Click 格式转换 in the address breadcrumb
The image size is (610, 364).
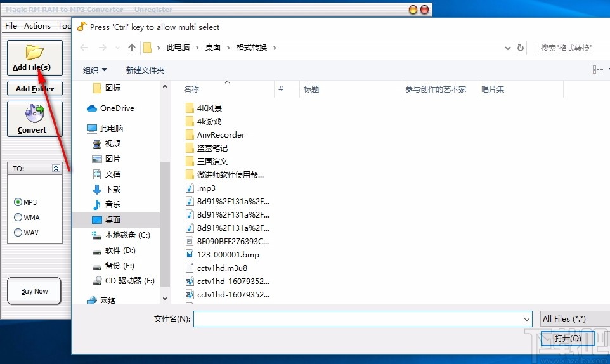pos(251,48)
